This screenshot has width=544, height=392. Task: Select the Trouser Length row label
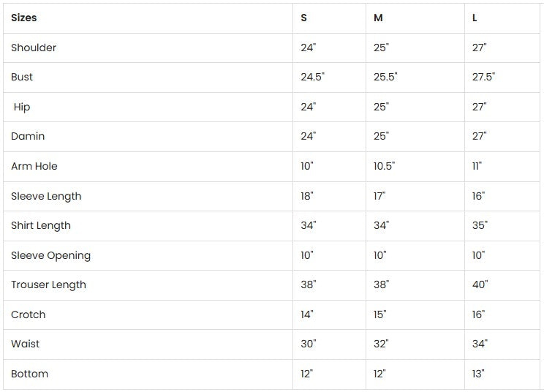pyautogui.click(x=48, y=284)
